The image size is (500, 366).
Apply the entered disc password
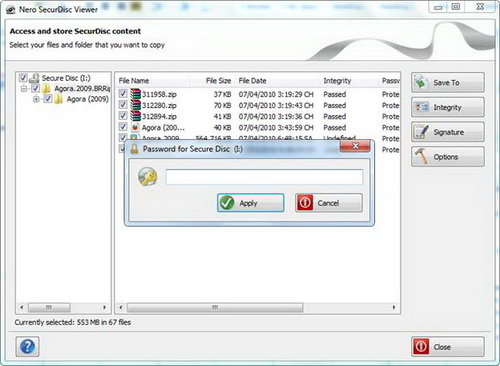251,203
